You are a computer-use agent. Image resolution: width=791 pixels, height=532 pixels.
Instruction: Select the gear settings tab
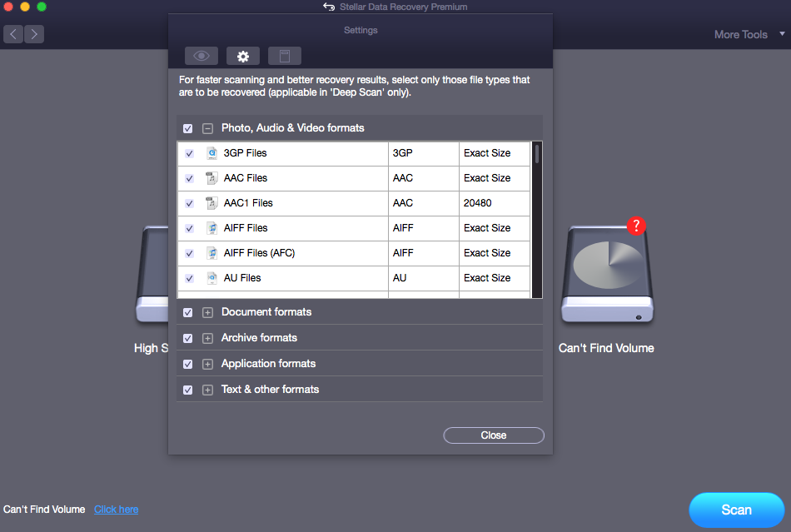point(243,56)
